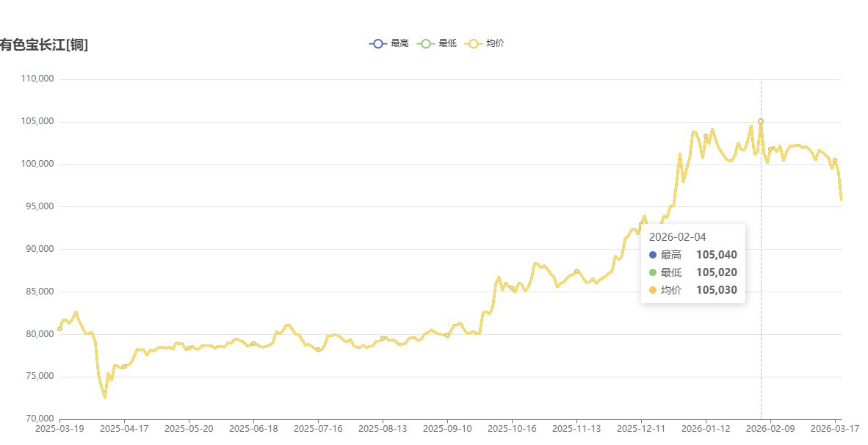Image resolution: width=868 pixels, height=445 pixels.
Task: Click the 2025-10-16 x-axis date label
Action: (x=512, y=428)
